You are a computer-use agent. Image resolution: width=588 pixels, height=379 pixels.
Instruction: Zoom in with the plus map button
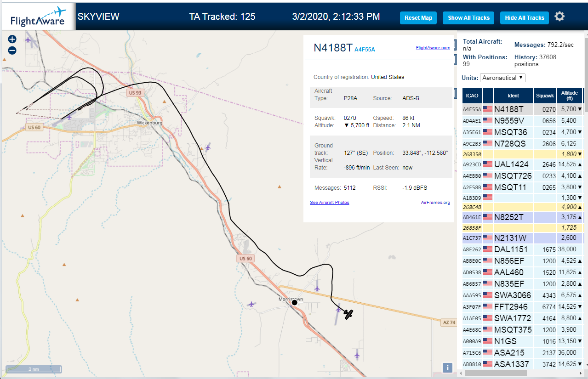[x=12, y=40]
